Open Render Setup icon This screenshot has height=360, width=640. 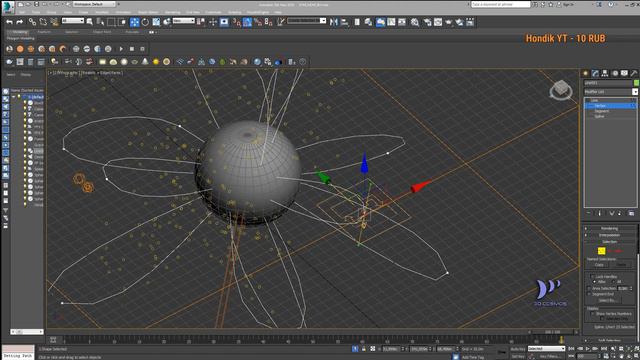coord(427,22)
